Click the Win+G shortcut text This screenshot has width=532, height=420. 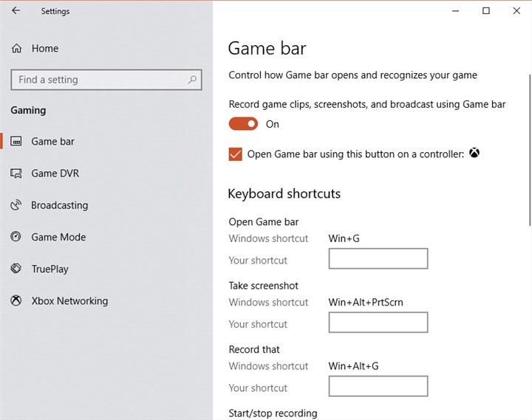click(x=344, y=238)
